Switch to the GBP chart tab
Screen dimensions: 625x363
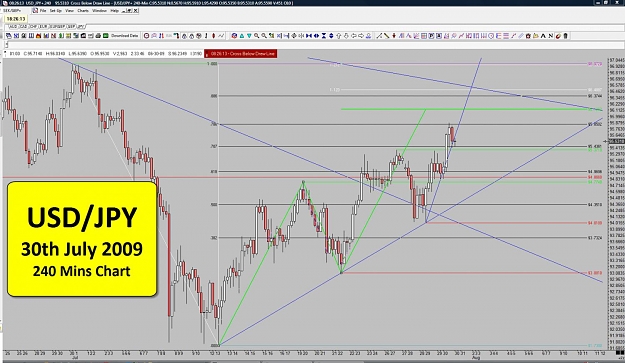tap(71, 27)
